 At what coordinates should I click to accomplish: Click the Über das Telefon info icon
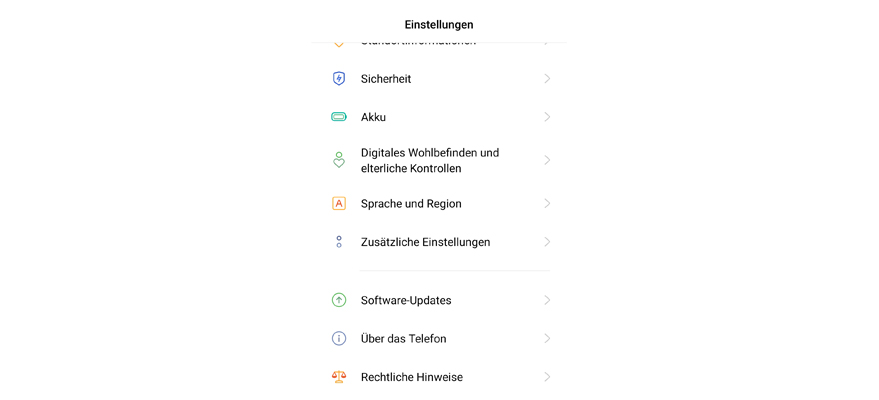tap(339, 339)
